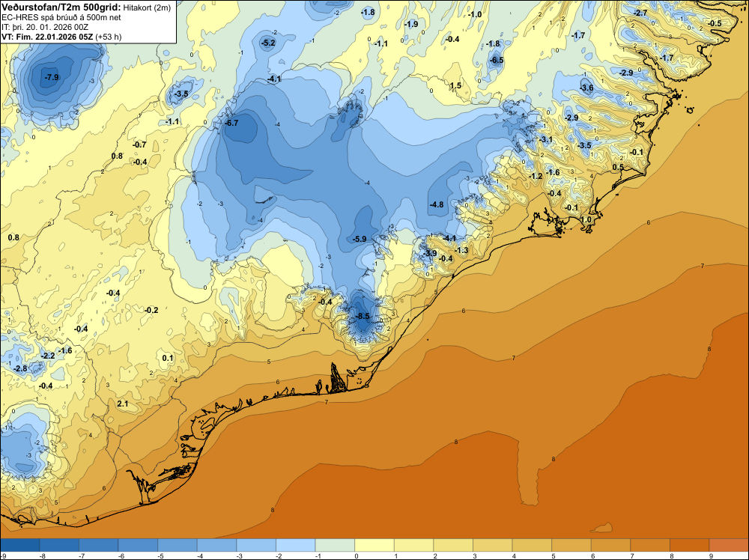Select the -0.7 temperature label
Image resolution: width=749 pixels, height=560 pixels.
tap(139, 144)
